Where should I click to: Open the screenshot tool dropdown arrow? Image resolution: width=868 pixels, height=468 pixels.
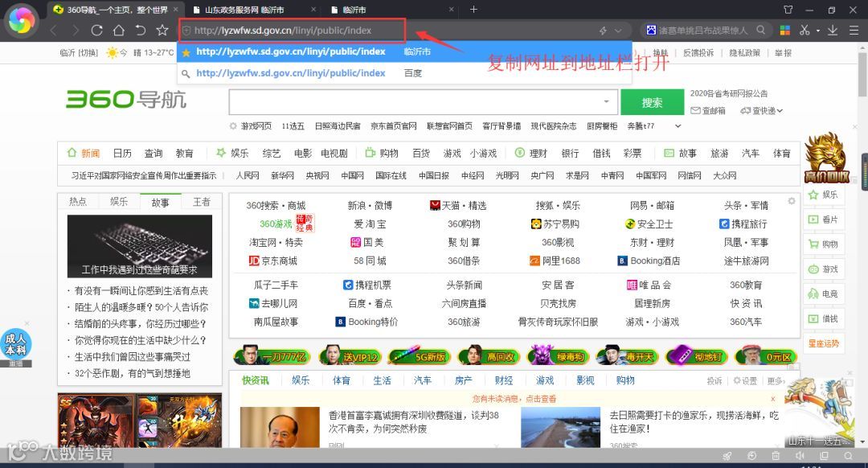(817, 31)
